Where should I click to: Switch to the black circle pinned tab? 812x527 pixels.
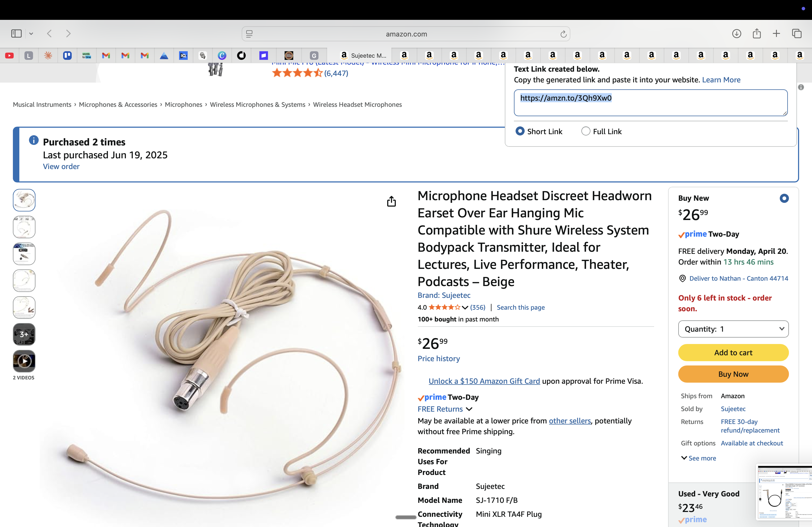(x=242, y=56)
